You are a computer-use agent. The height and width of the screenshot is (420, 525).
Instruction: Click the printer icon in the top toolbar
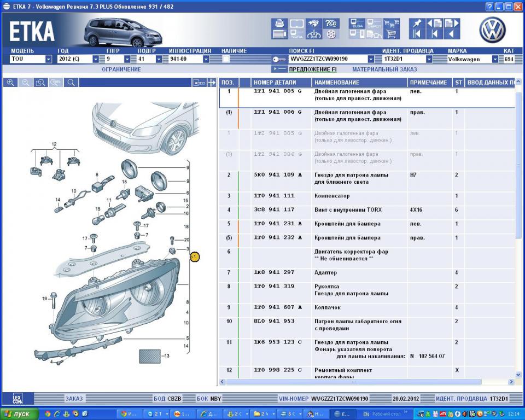tap(279, 23)
